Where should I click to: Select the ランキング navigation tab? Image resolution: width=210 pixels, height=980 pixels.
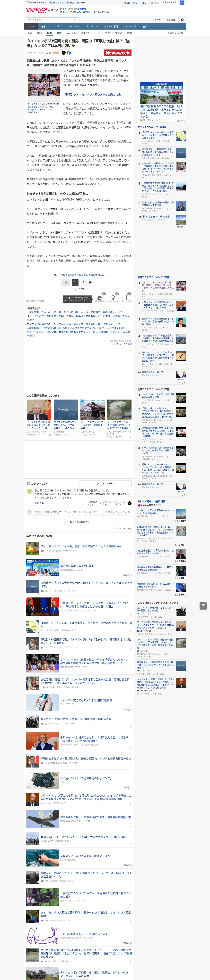point(130,27)
